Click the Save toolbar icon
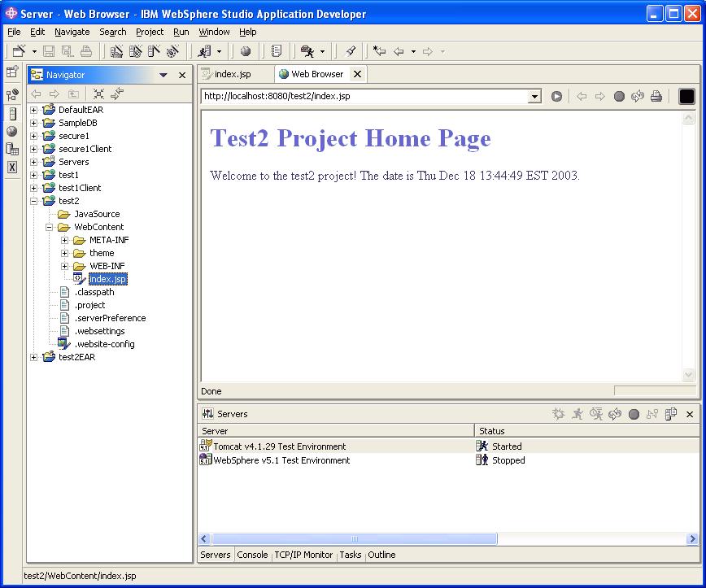The width and height of the screenshot is (706, 588). [x=49, y=51]
